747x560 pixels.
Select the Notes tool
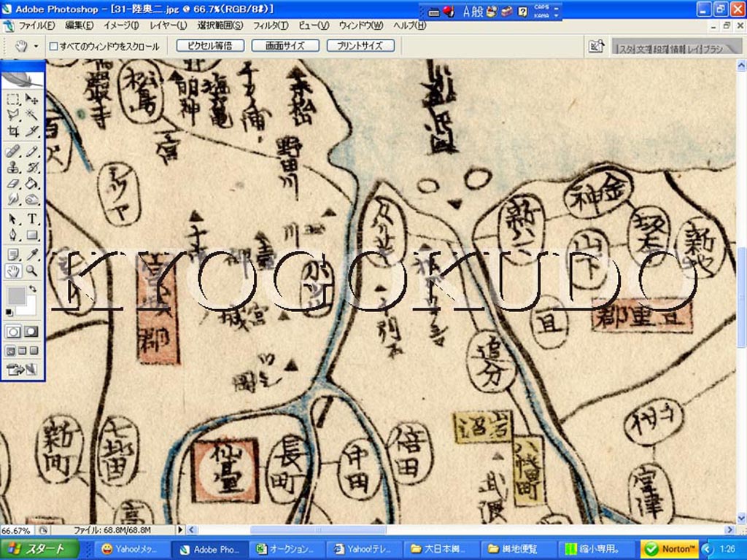13,254
